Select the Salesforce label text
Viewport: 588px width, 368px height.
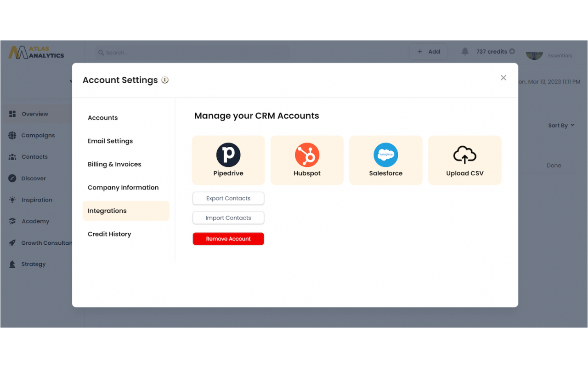(x=386, y=173)
